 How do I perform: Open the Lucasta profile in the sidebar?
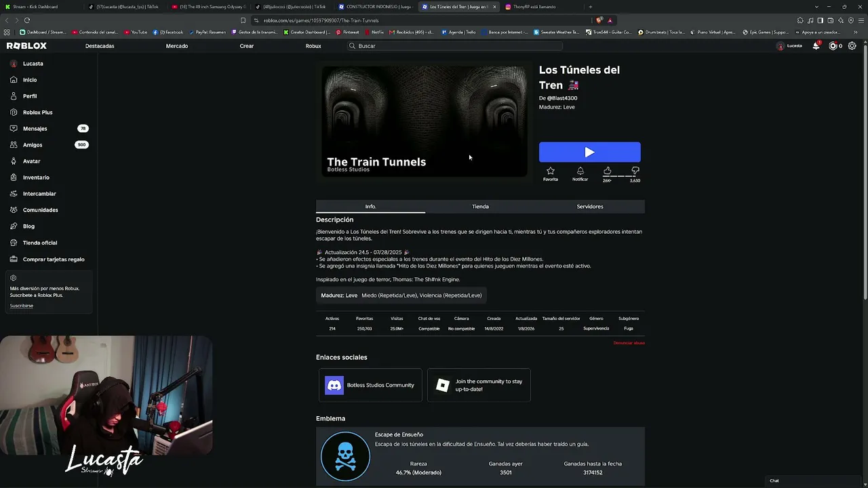pos(33,64)
